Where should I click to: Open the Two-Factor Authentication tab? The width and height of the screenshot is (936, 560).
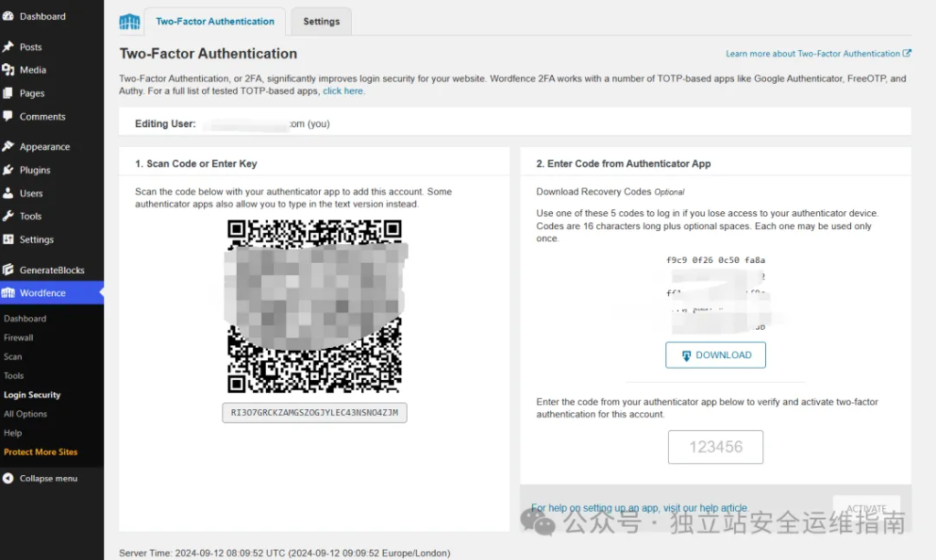coord(215,22)
